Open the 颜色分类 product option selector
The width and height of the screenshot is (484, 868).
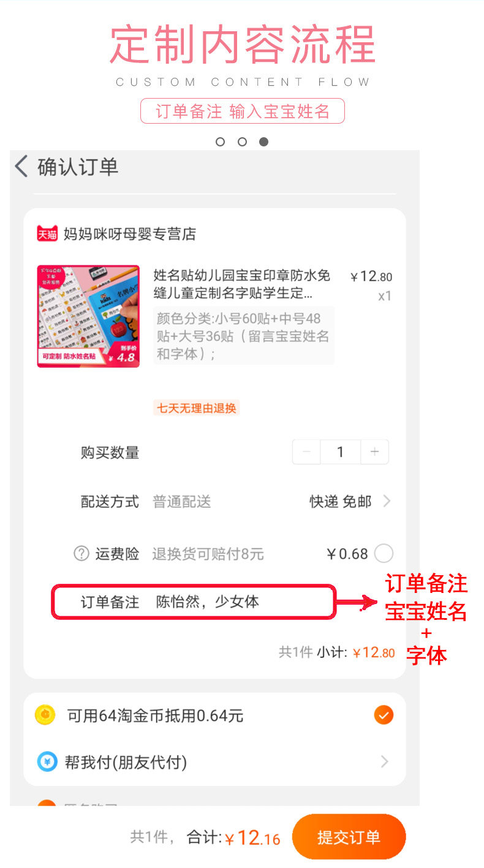tap(243, 336)
